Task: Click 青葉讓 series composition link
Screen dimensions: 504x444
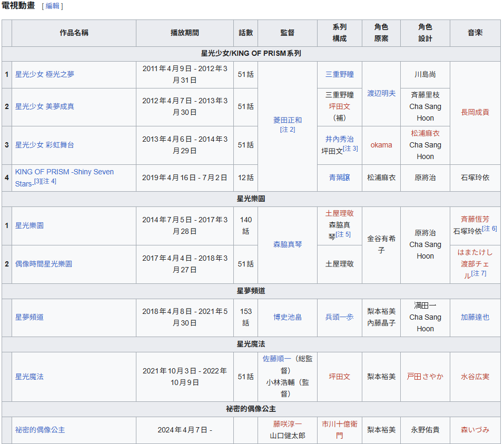Action: 340,177
